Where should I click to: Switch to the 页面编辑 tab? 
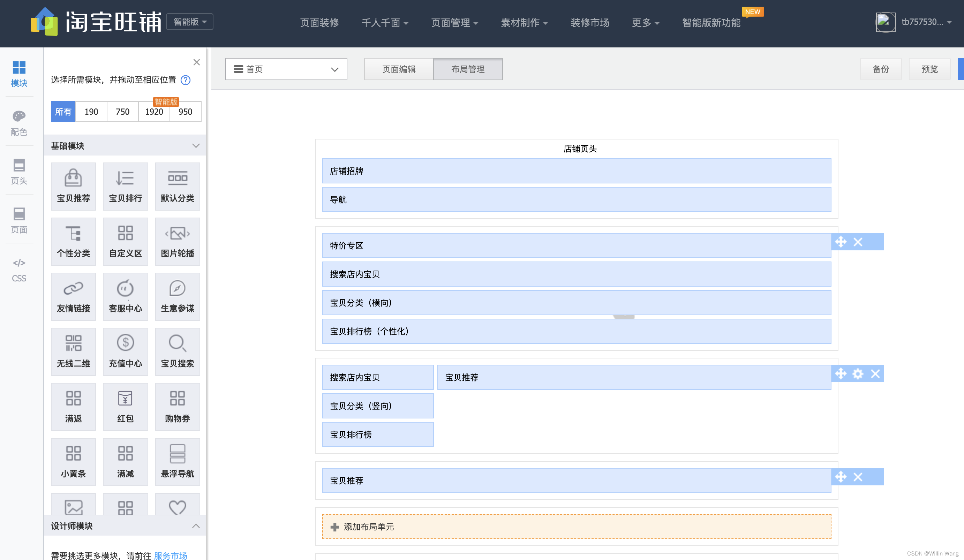coord(399,69)
